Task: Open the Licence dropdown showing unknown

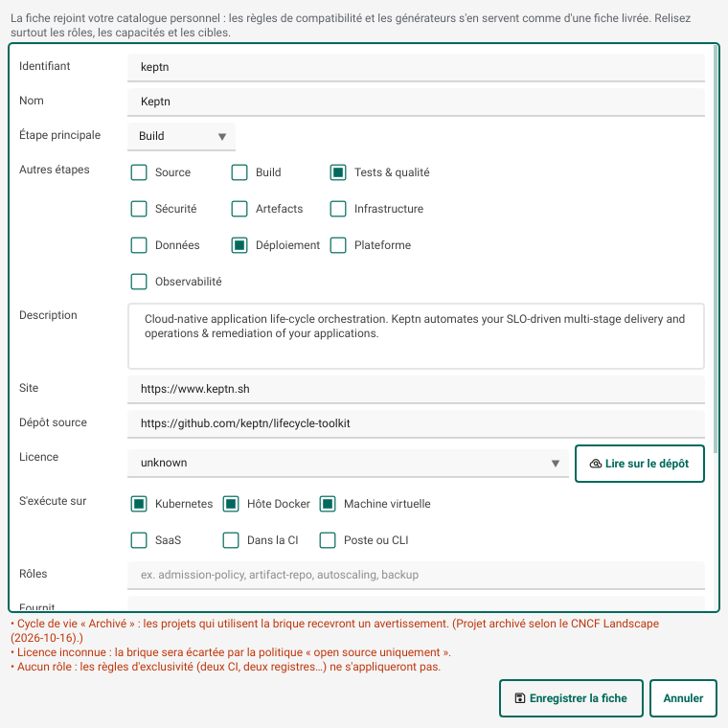Action: (348, 464)
